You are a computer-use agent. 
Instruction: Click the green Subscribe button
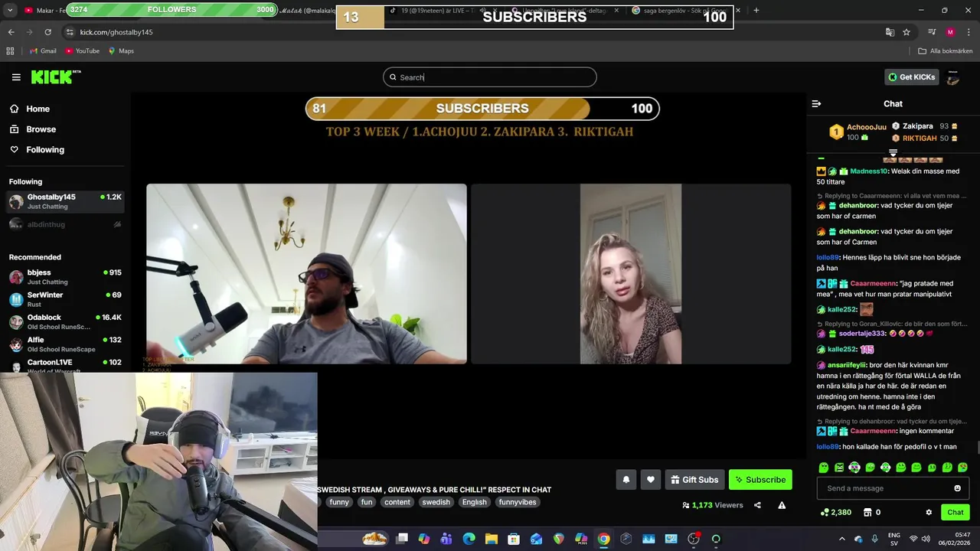[760, 480]
